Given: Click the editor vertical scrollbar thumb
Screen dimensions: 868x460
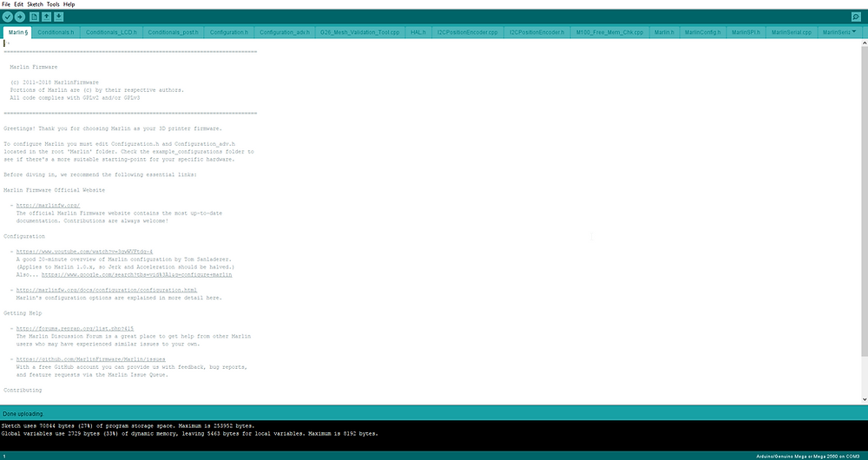Looking at the screenshot, I should pos(865,200).
